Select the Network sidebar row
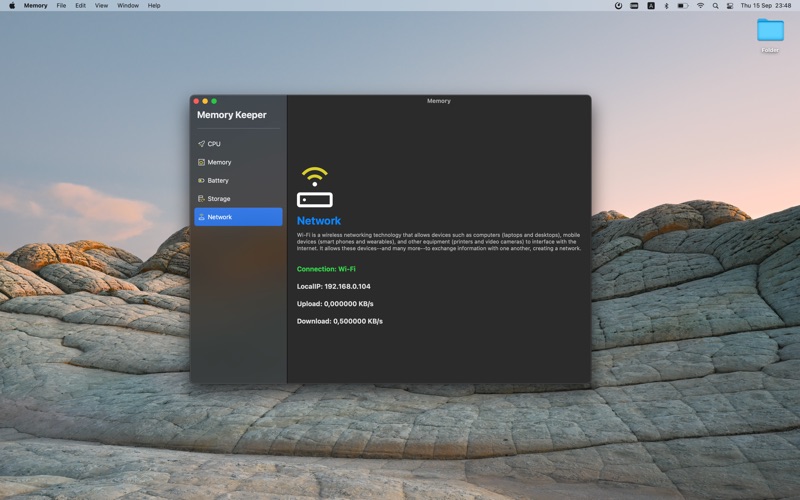Viewport: 800px width, 500px height. pyautogui.click(x=238, y=217)
